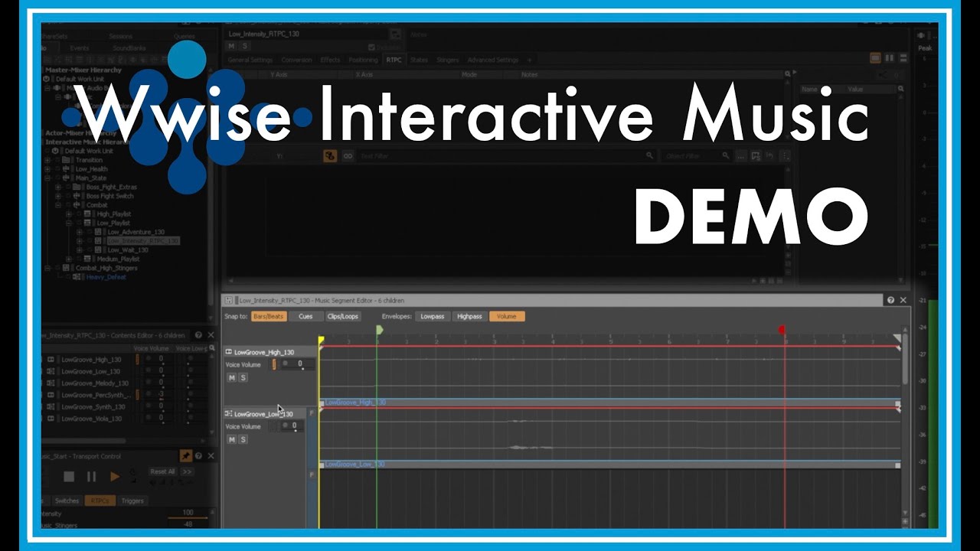Open help icon of Transport Control panel
The width and height of the screenshot is (980, 551).
(198, 455)
